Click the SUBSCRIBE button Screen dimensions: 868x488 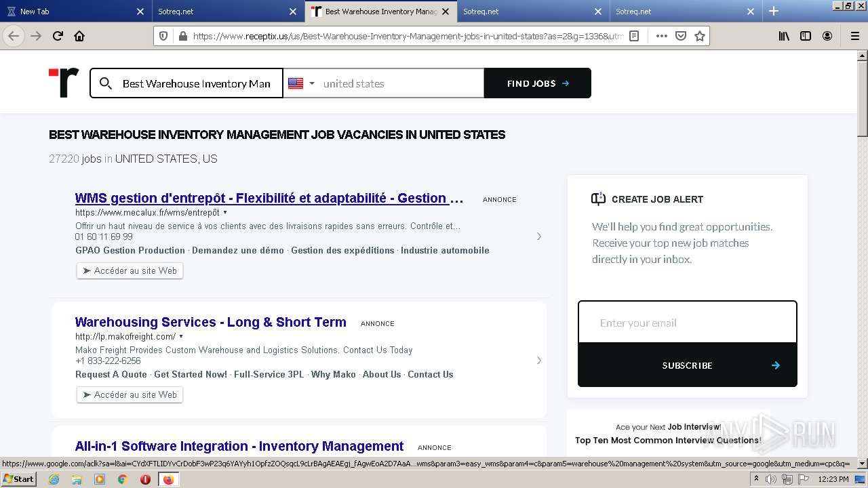(688, 365)
